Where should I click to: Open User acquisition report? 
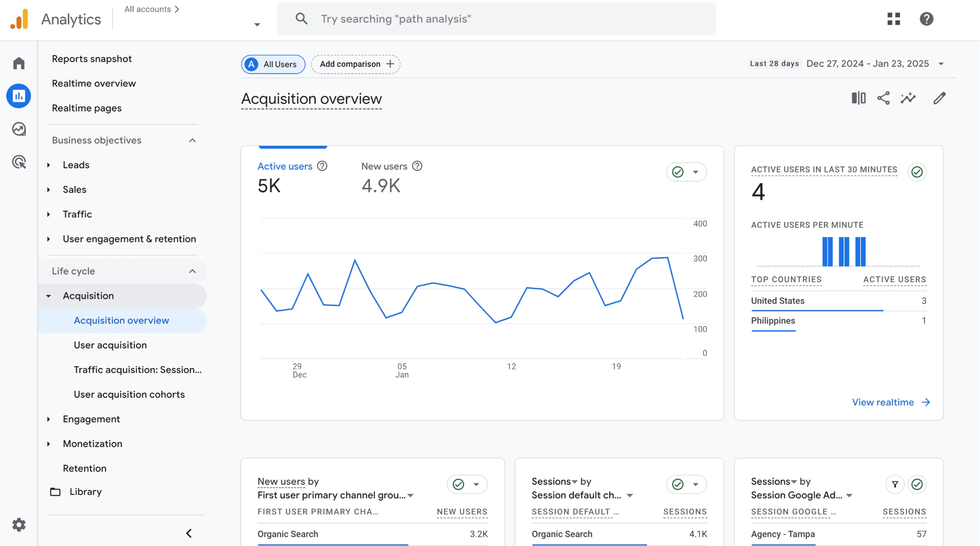pyautogui.click(x=110, y=345)
